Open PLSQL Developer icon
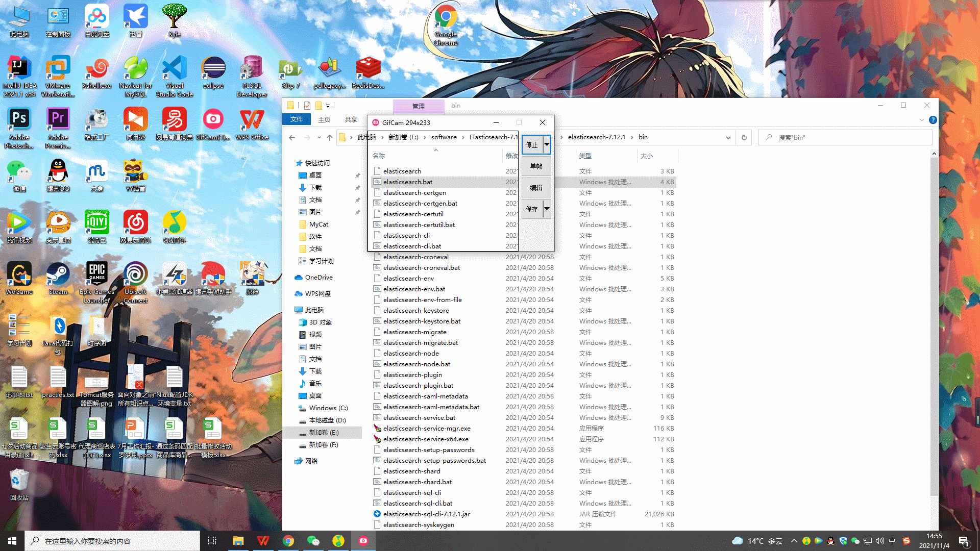 click(252, 77)
